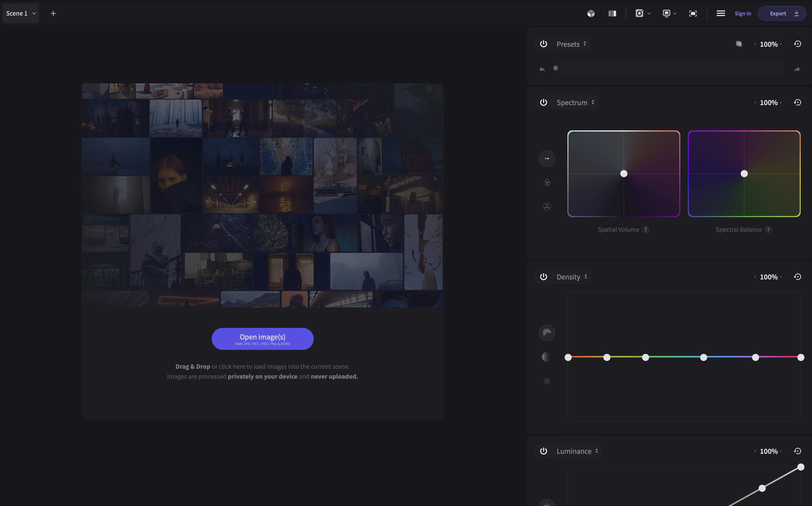Image resolution: width=812 pixels, height=506 pixels.
Task: Open the Scene 1 dropdown
Action: [21, 13]
